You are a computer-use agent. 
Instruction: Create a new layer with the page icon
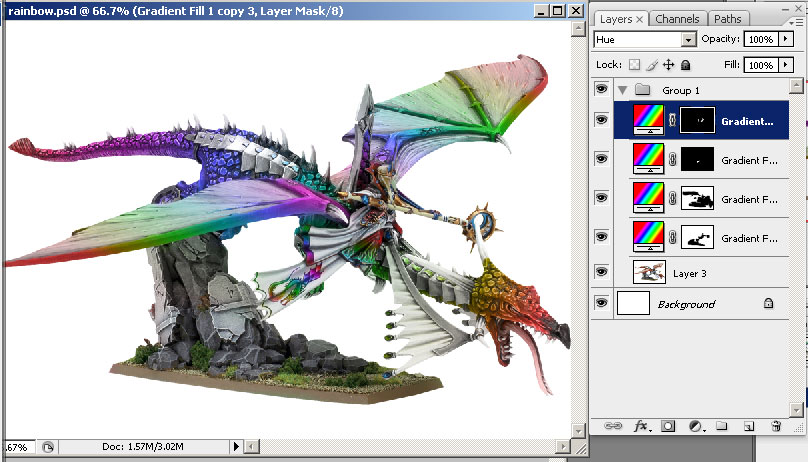(749, 426)
